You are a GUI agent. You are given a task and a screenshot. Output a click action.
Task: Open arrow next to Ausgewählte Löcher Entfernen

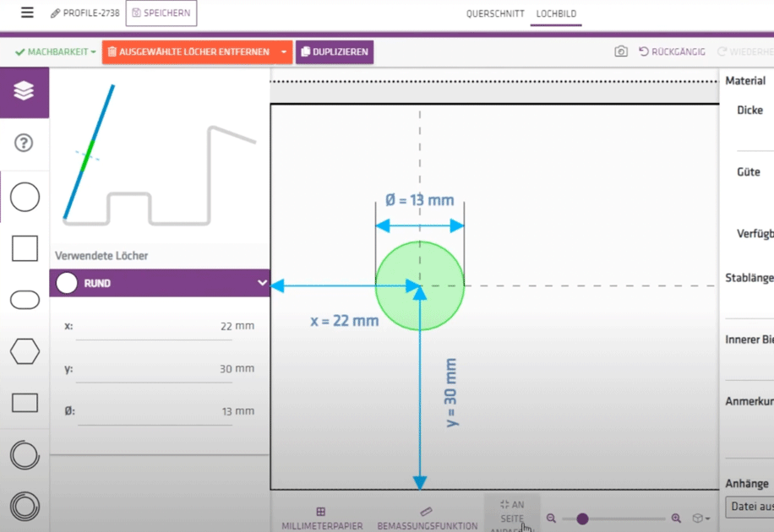tap(284, 52)
